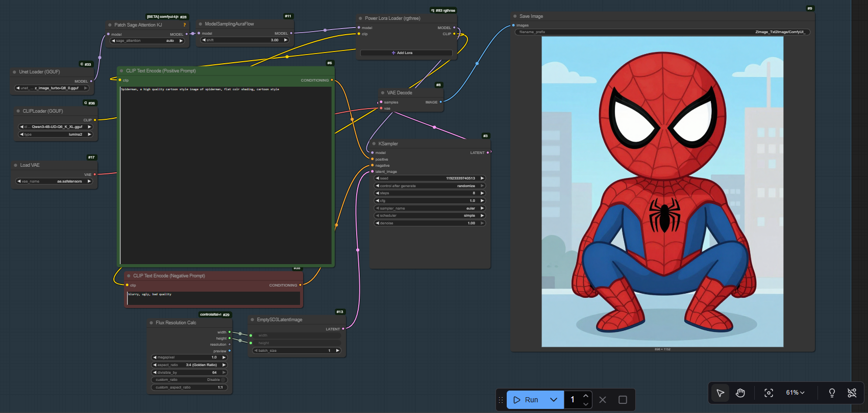Increase the run batch count

tap(586, 396)
